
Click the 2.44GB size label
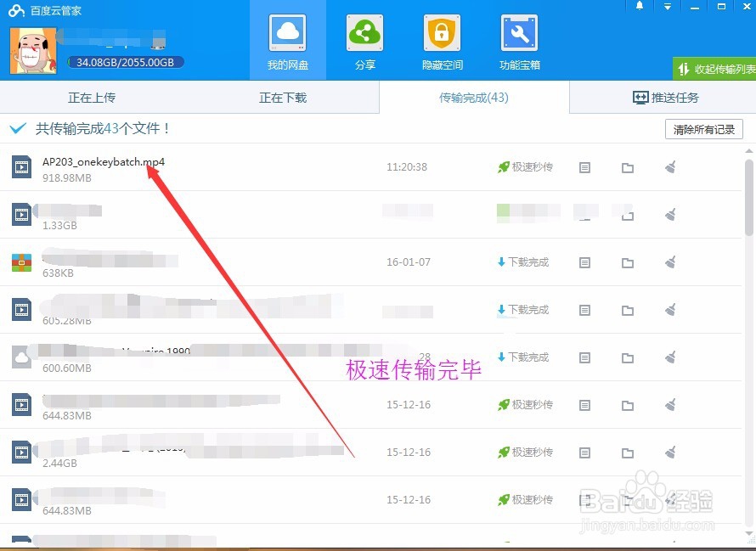[x=59, y=463]
